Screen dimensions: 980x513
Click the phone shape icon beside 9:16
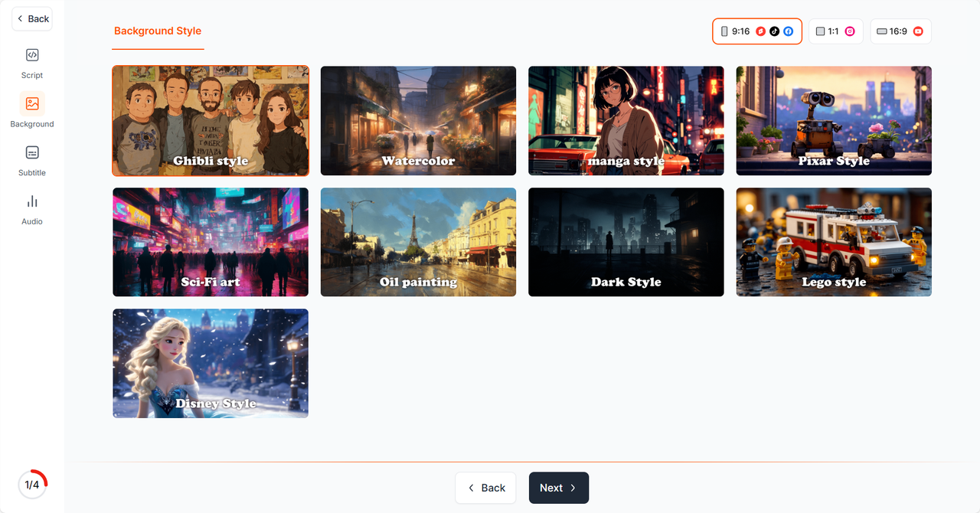(724, 31)
